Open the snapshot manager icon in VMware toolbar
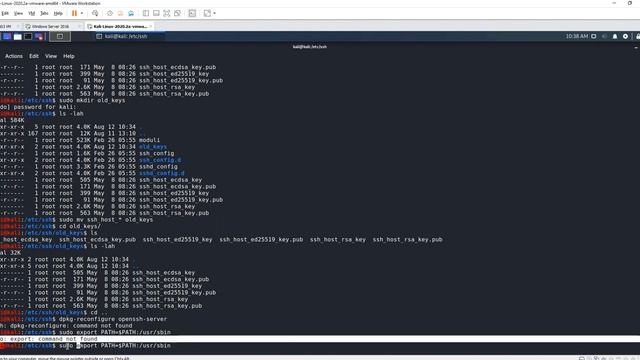The width and height of the screenshot is (640, 360). pos(131,13)
